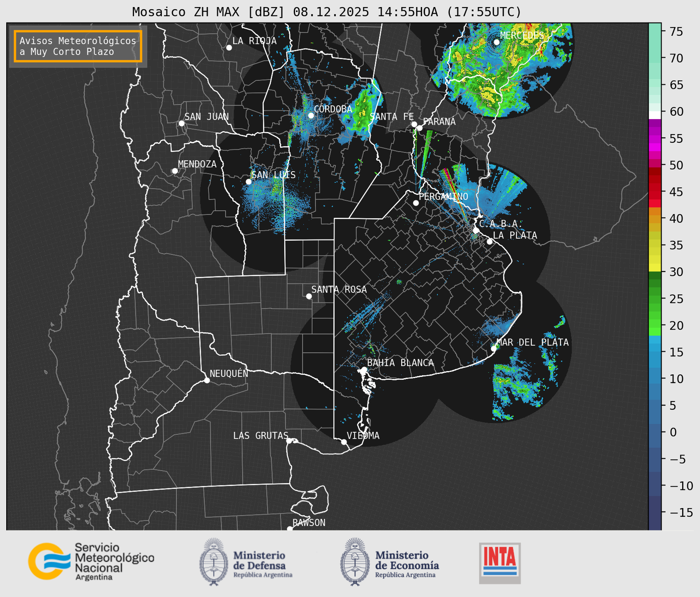Click the VIEDMA city marker dot
The image size is (700, 597).
344,442
